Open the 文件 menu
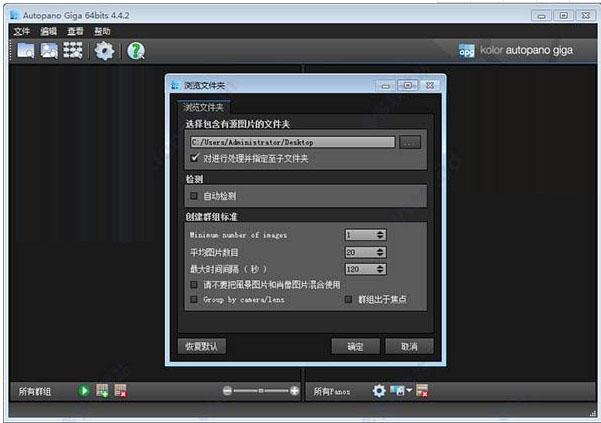The height and width of the screenshot is (423, 601). pyautogui.click(x=21, y=31)
